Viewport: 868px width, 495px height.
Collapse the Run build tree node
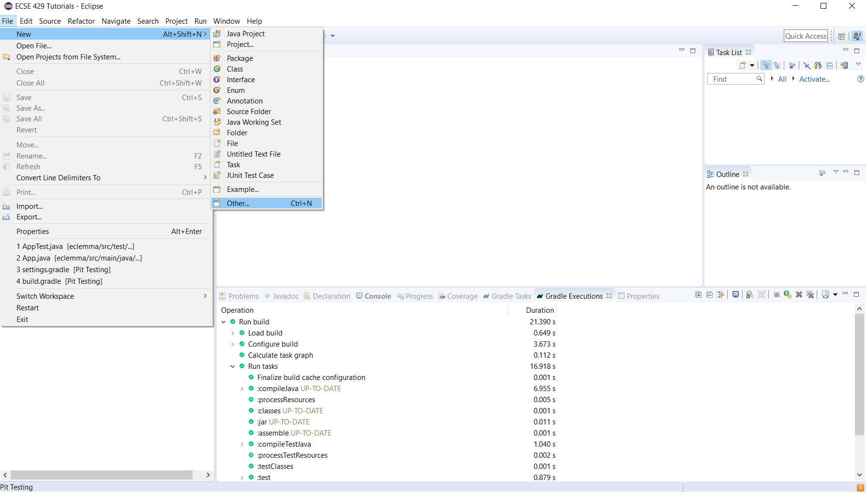point(224,322)
